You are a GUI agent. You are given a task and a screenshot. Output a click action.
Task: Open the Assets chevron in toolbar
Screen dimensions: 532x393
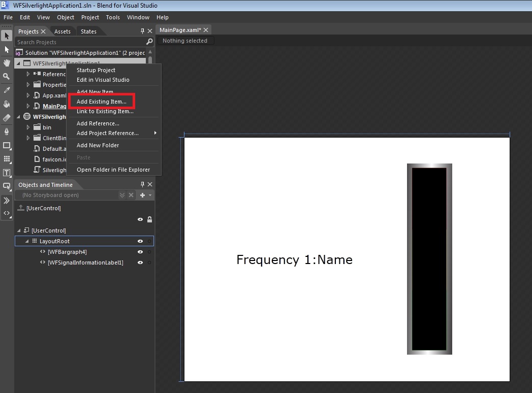point(7,201)
